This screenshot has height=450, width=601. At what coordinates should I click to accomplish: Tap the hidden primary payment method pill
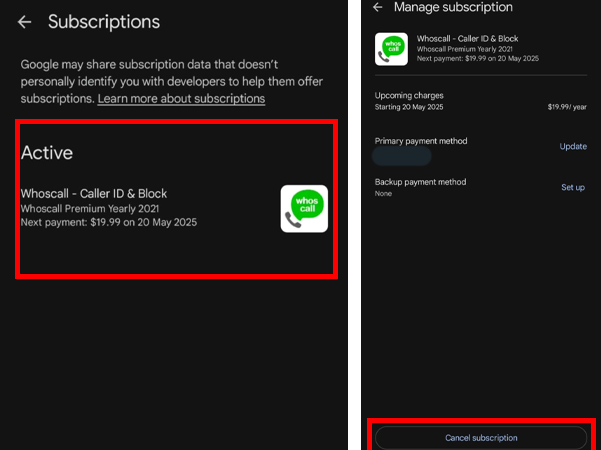pos(402,156)
